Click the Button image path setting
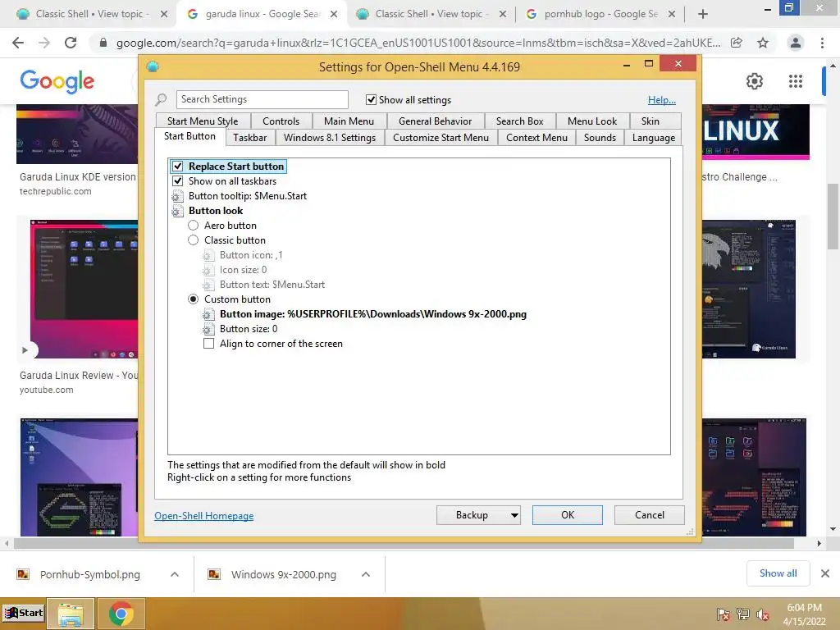The width and height of the screenshot is (840, 630). [373, 314]
